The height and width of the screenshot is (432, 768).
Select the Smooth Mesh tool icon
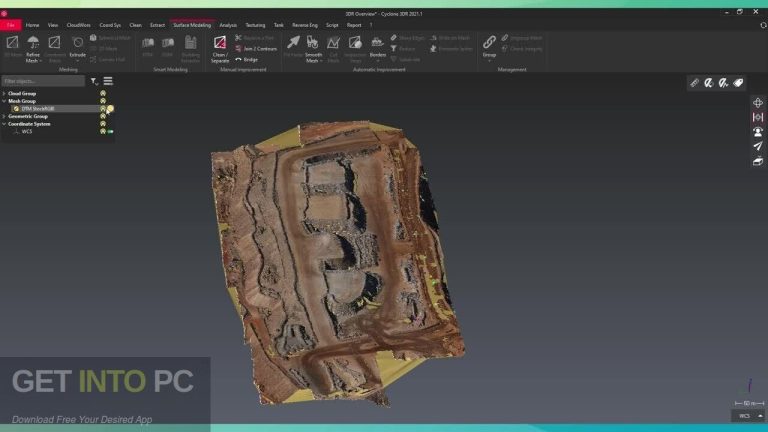(313, 43)
